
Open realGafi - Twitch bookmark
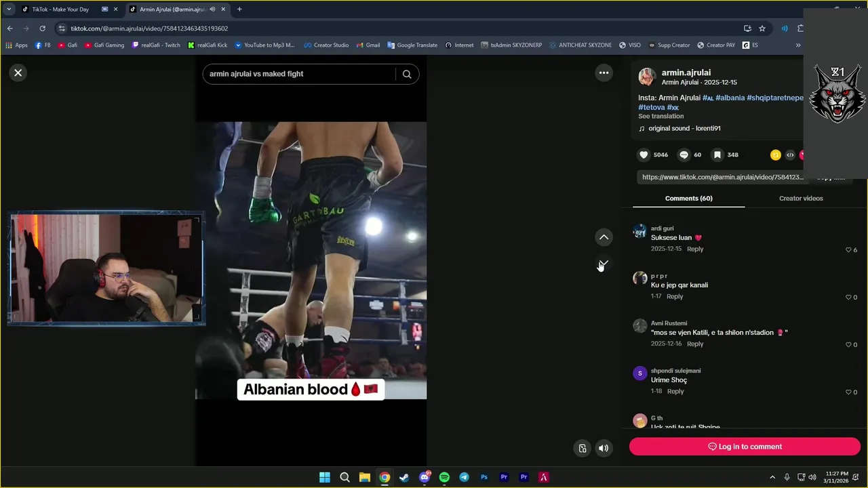156,45
